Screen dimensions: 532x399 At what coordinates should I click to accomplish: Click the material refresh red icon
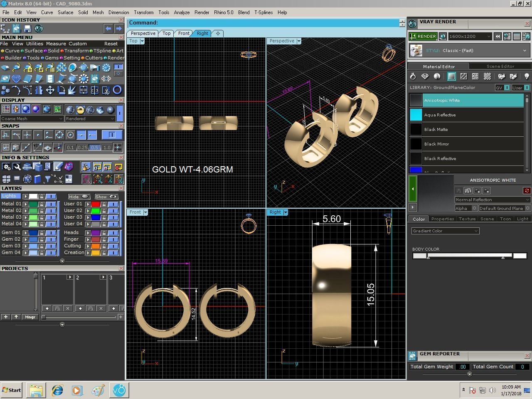527,190
